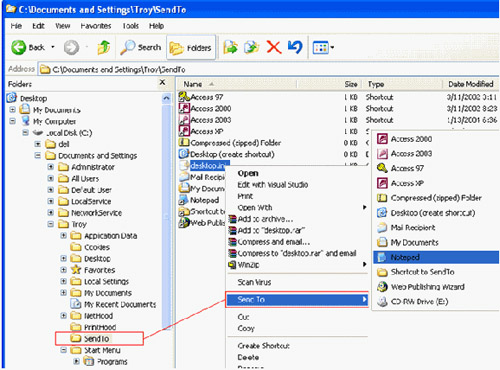This screenshot has width=500, height=370.
Task: Click the Search toolbar button
Action: pos(141,48)
